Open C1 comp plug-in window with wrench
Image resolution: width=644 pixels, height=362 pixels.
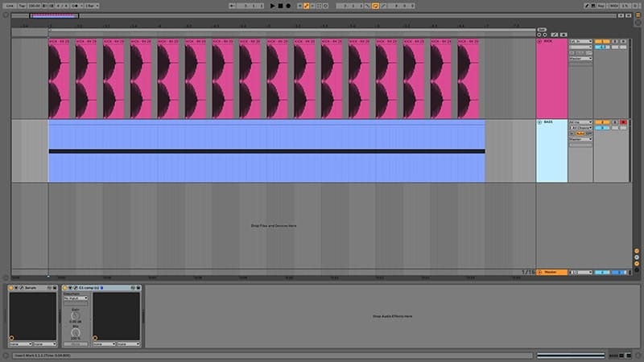coord(76,288)
